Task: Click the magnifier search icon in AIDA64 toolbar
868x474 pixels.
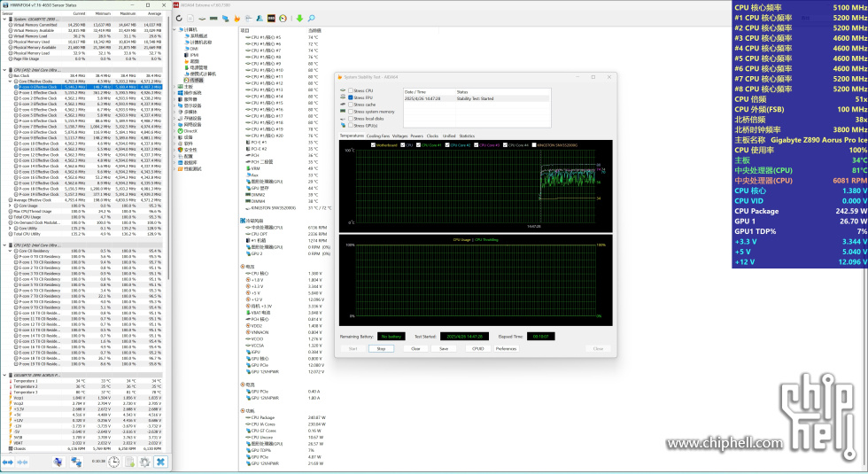Action: point(311,19)
